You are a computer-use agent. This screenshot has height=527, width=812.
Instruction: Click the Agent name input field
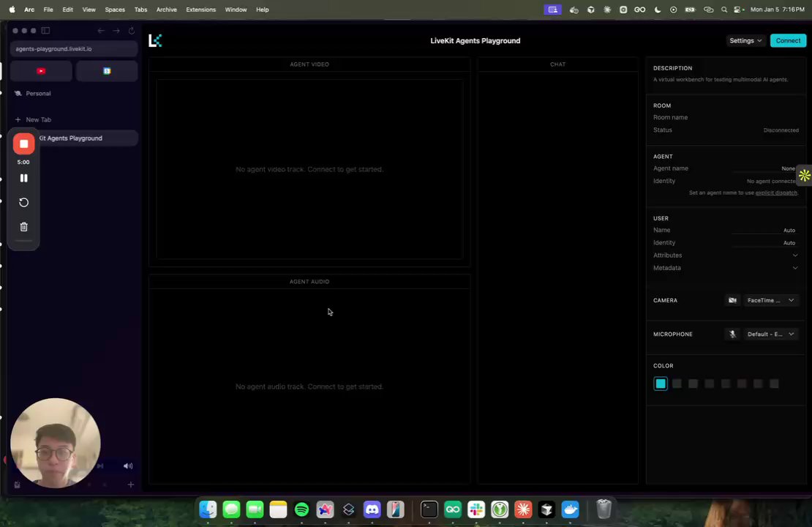click(764, 168)
